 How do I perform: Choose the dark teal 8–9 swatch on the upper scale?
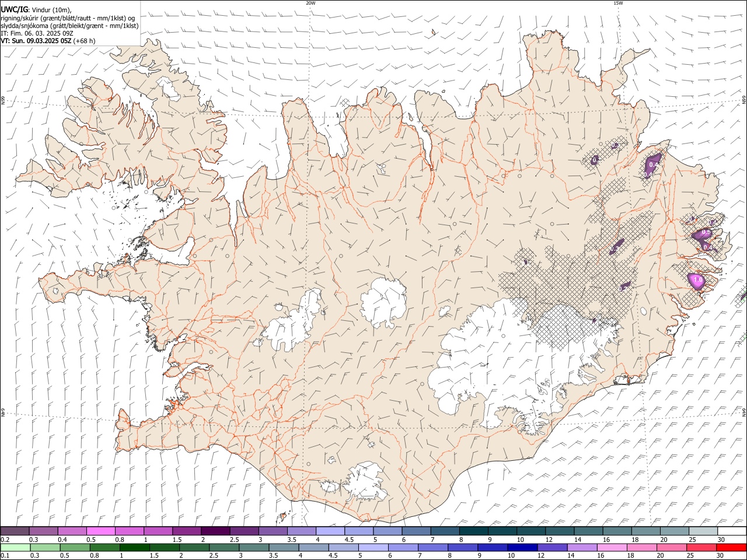(x=473, y=531)
